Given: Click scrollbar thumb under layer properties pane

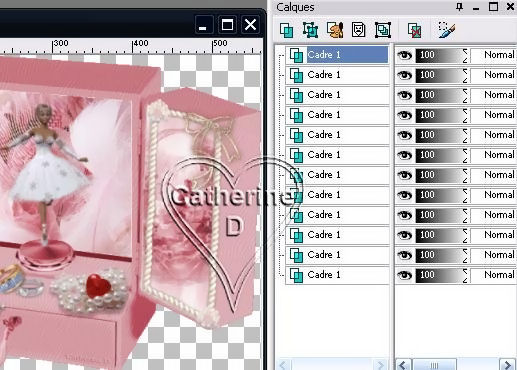Looking at the screenshot, I should (434, 365).
